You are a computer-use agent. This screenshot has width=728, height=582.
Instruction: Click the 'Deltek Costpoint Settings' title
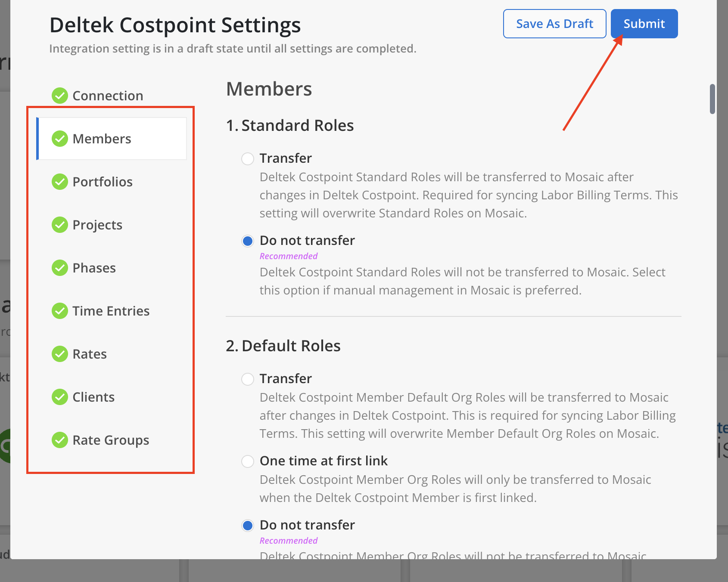tap(175, 25)
